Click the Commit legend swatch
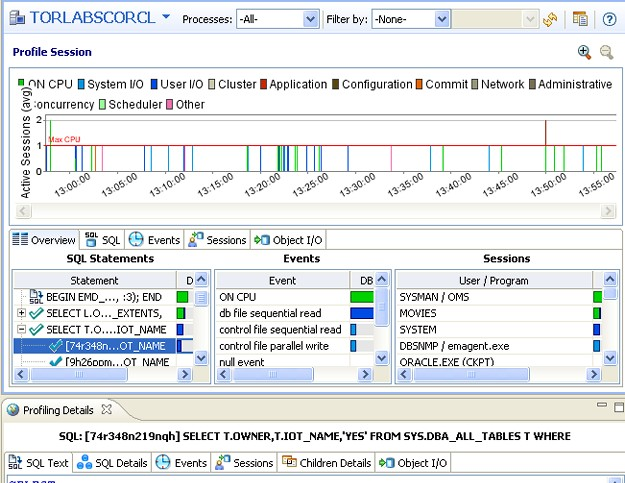Image resolution: width=625 pixels, height=483 pixels. point(419,84)
